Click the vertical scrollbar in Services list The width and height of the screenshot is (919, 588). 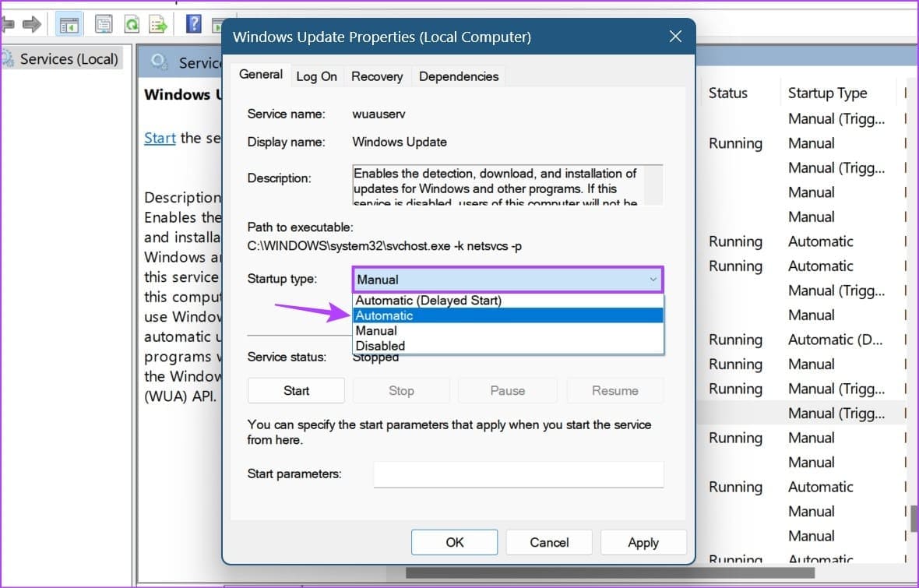[x=914, y=518]
